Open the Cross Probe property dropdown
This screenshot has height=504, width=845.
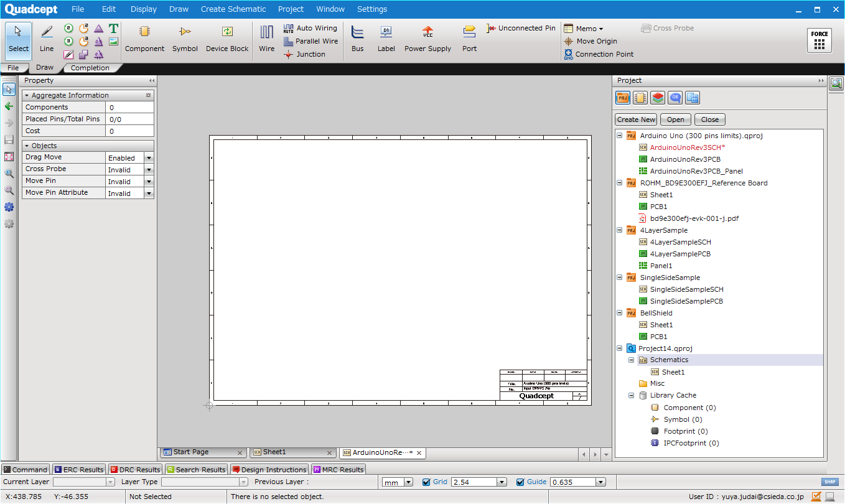tap(149, 170)
